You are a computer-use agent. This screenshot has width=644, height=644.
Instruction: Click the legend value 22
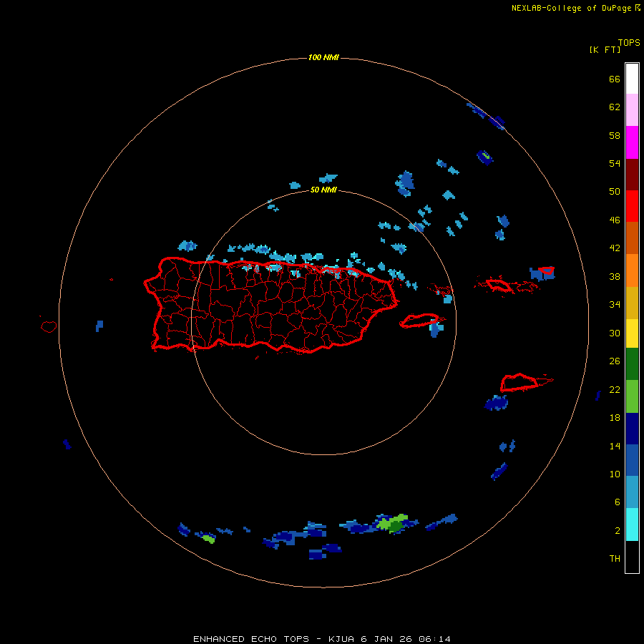tap(615, 389)
